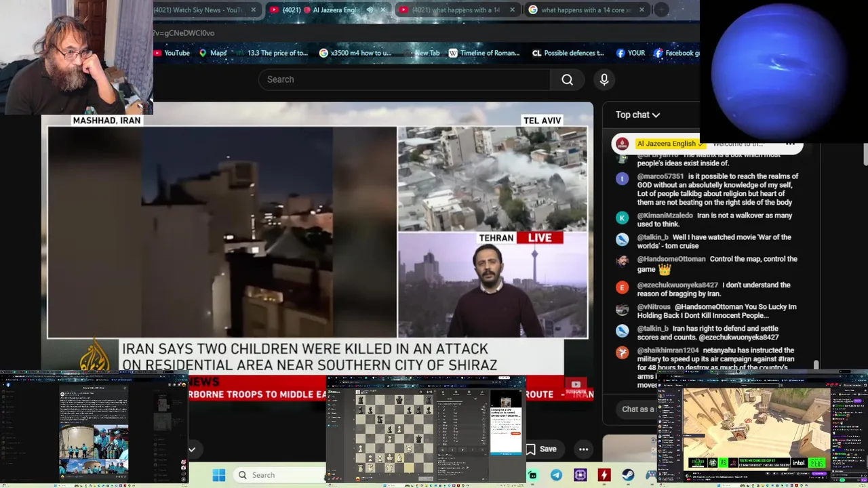Viewport: 868px width, 488px height.
Task: Close the Google search tab
Action: click(641, 10)
